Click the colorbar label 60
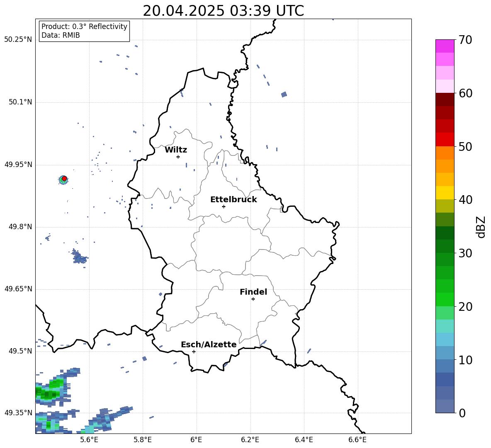Image resolution: width=491 pixels, height=448 pixels. click(x=465, y=93)
